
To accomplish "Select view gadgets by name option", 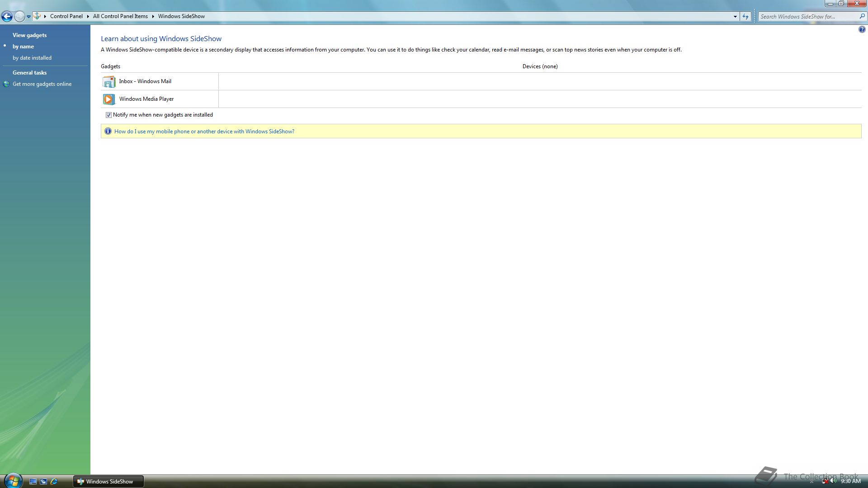I will coord(23,47).
